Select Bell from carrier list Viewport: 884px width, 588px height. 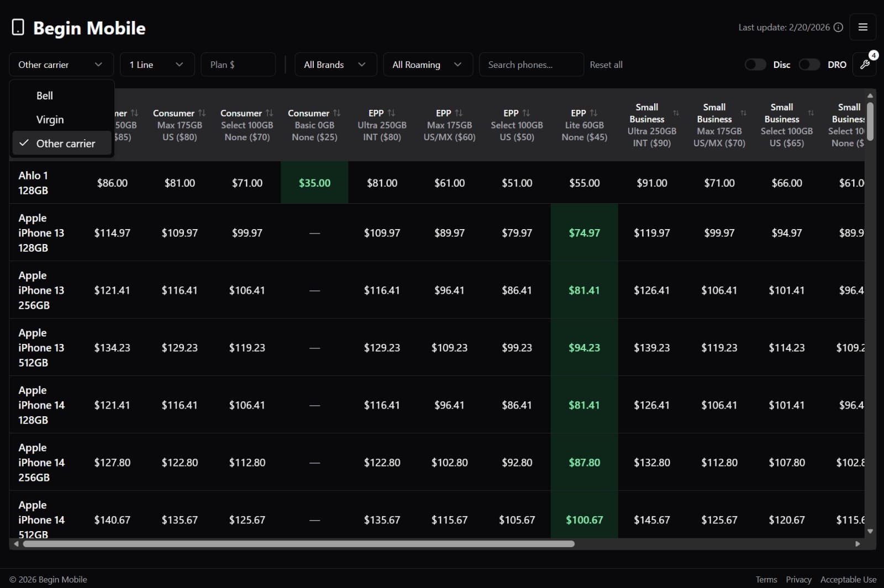[x=45, y=96]
